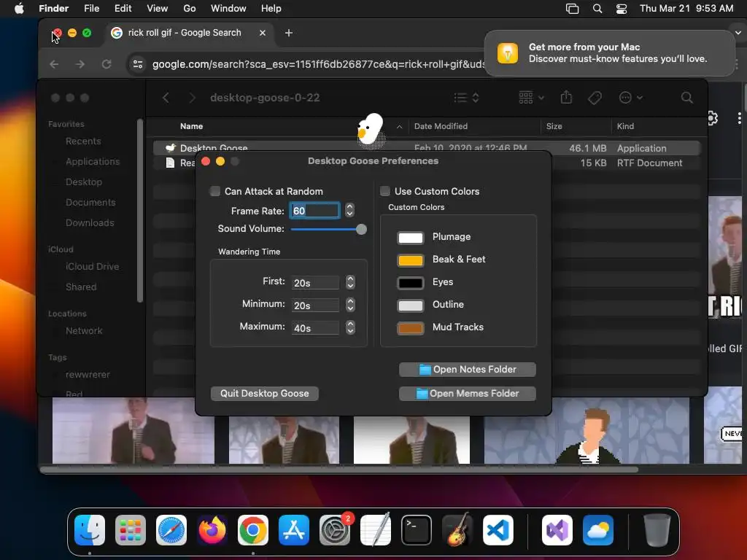This screenshot has width=747, height=560.
Task: Pick the Mud Tracks color swatch
Action: [x=410, y=328]
